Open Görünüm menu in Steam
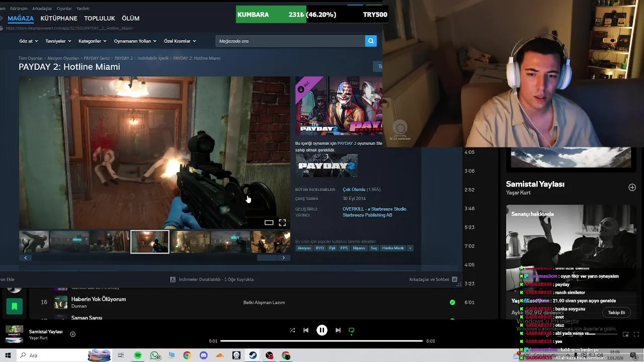Screen dimensions: 644x362 click(x=19, y=9)
